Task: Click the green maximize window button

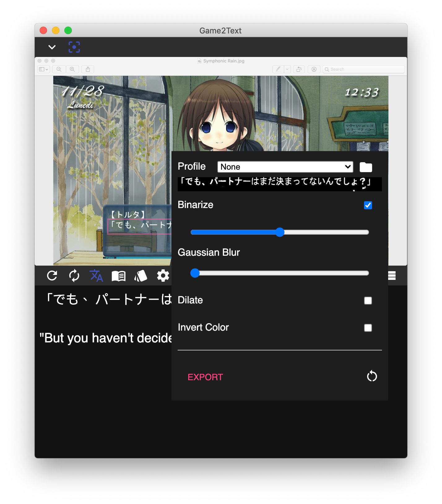Action: (x=68, y=30)
